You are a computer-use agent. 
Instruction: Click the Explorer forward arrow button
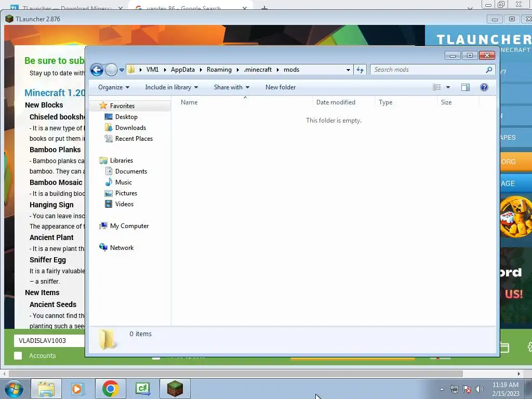click(x=111, y=70)
